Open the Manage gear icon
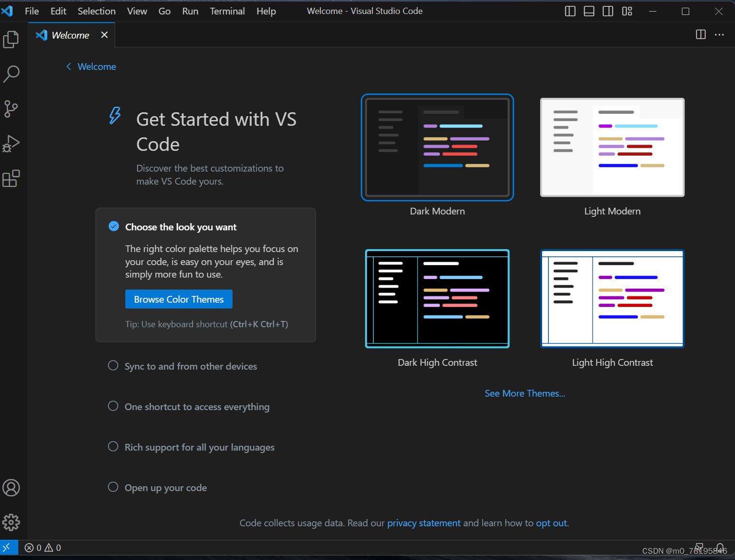The height and width of the screenshot is (560, 735). (x=11, y=522)
